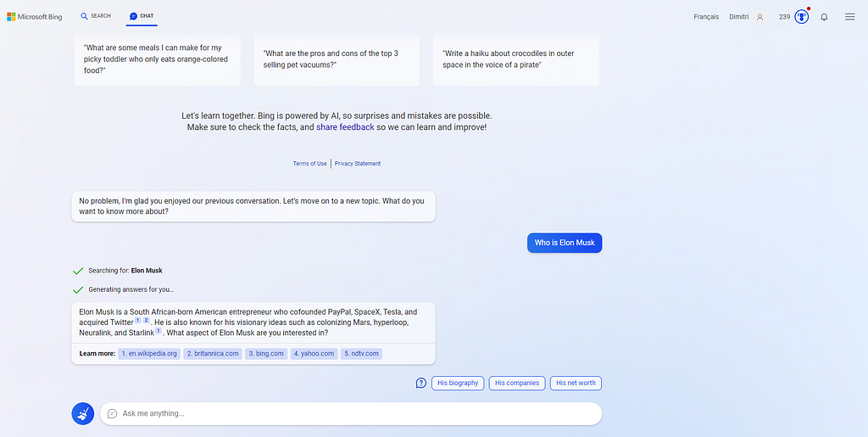Click the user avatar icon beside Dimitri
The width and height of the screenshot is (868, 437).
point(759,17)
